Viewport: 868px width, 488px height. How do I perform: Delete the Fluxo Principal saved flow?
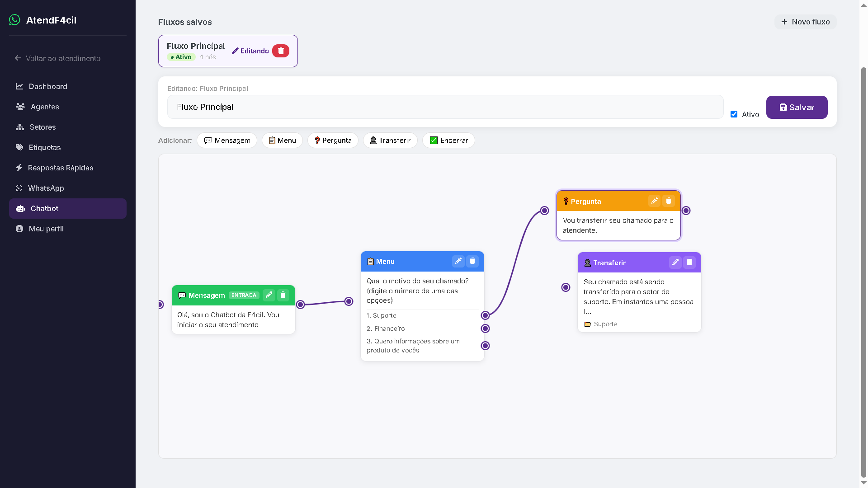tap(280, 51)
